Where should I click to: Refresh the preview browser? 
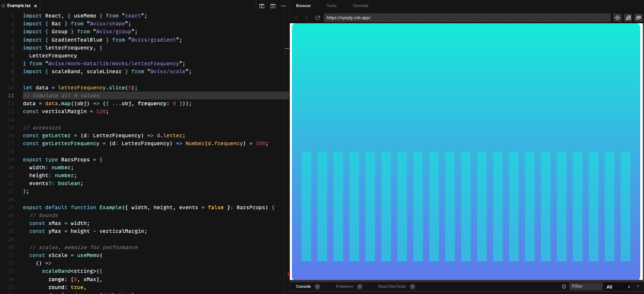[318, 18]
